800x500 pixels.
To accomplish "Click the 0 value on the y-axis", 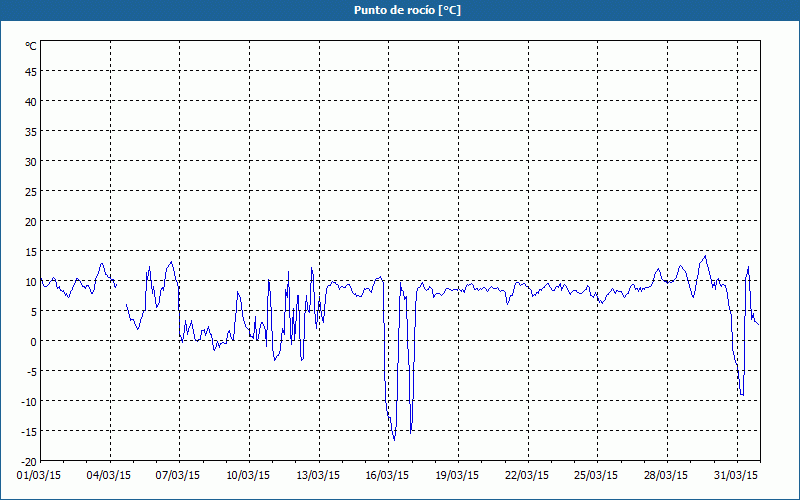I will (x=33, y=342).
